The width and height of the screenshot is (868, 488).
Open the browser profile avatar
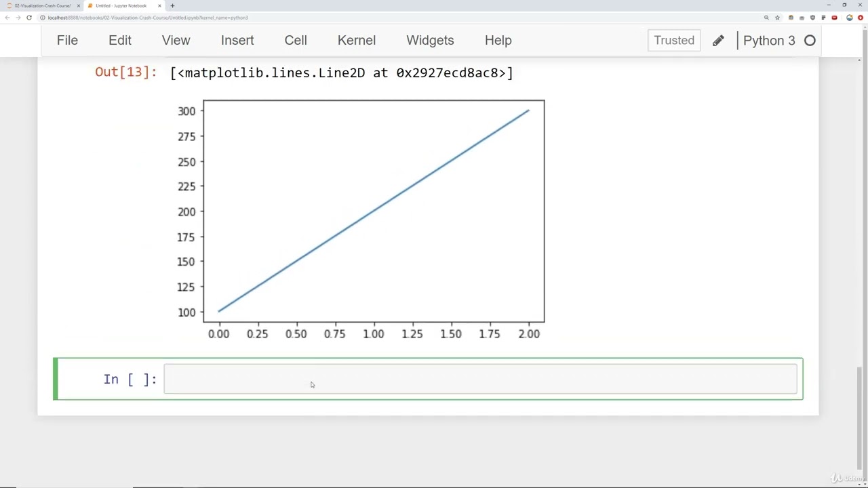click(x=850, y=18)
